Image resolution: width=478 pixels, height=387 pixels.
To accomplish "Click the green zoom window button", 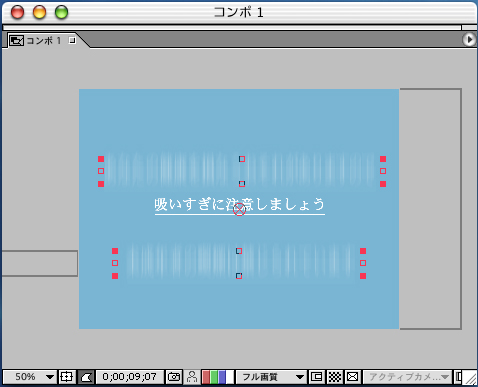I will coord(61,12).
